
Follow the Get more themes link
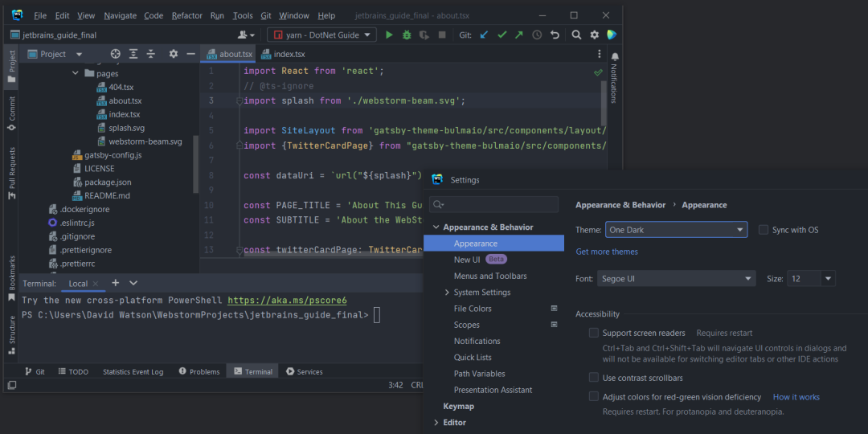pos(607,252)
